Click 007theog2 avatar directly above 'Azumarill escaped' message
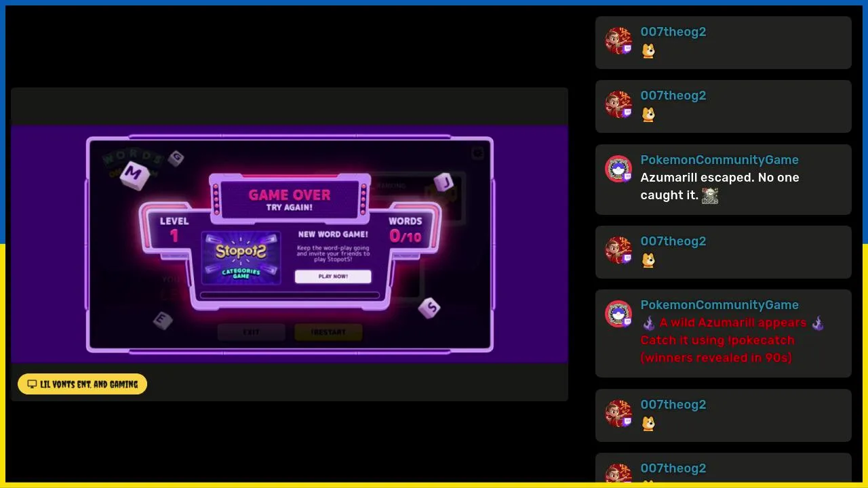The image size is (868, 488). (618, 104)
